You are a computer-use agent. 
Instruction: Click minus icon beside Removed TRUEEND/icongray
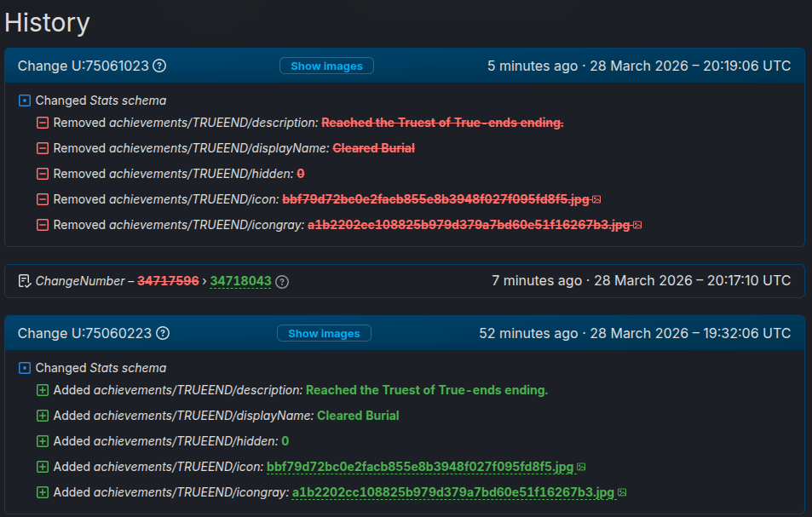click(x=43, y=225)
